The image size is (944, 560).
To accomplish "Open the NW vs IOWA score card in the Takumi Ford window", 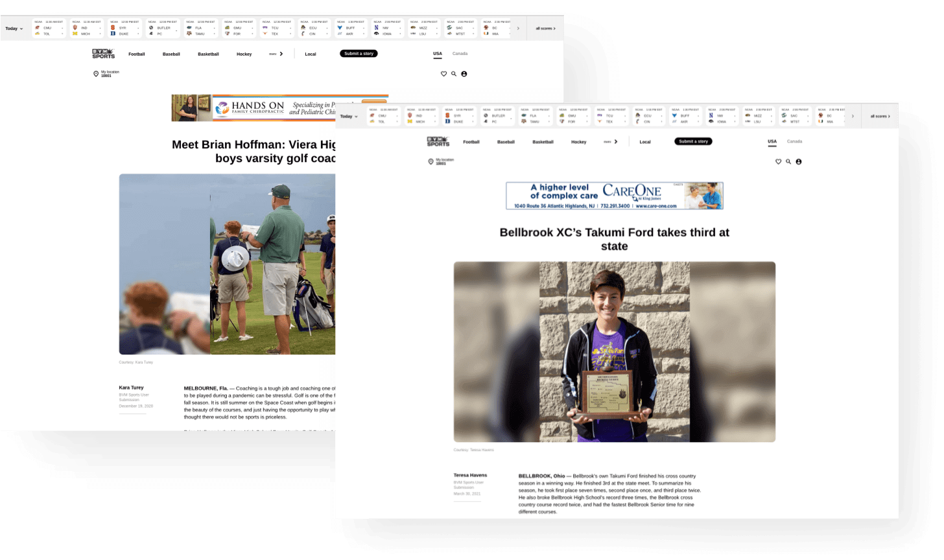I will click(724, 116).
